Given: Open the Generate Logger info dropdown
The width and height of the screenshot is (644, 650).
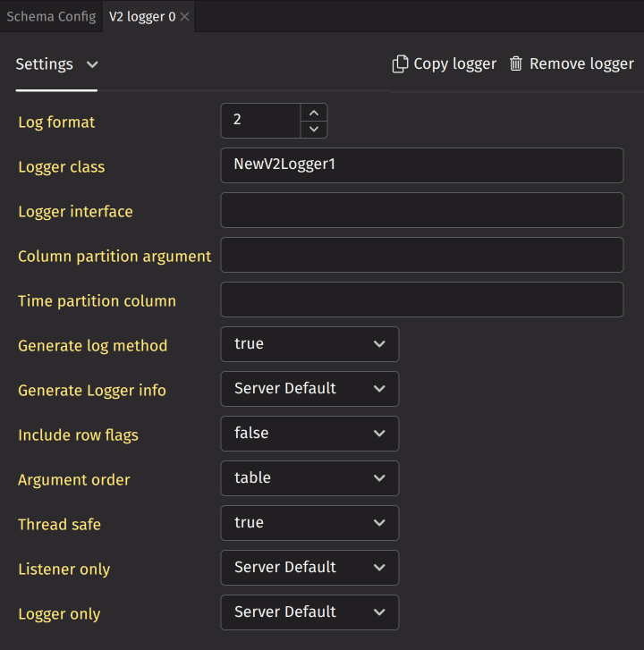Looking at the screenshot, I should [x=309, y=389].
